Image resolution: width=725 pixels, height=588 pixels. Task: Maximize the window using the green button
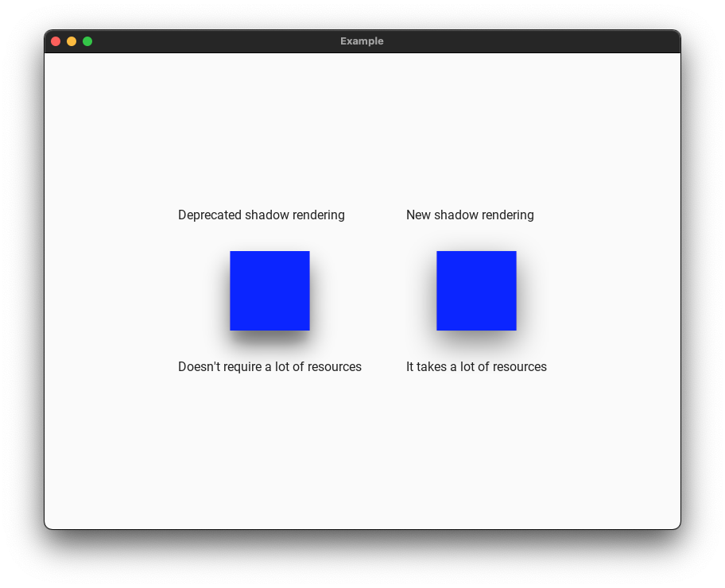click(x=87, y=41)
